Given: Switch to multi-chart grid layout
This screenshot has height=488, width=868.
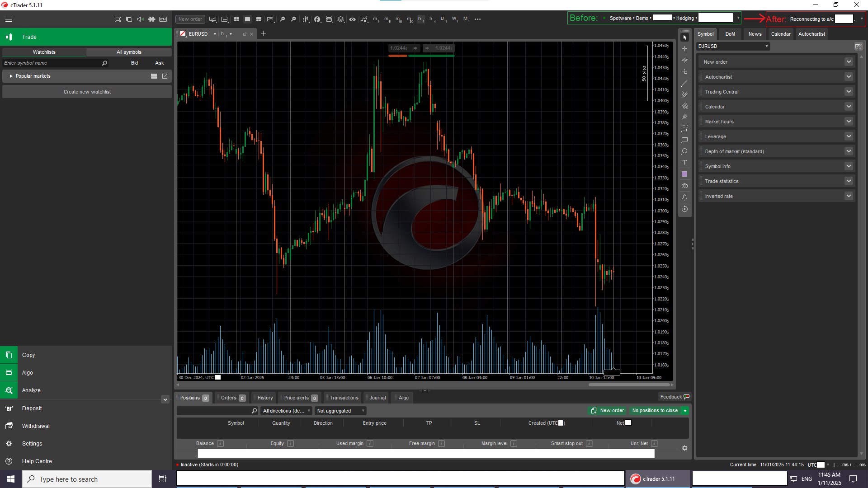Looking at the screenshot, I should [236, 19].
